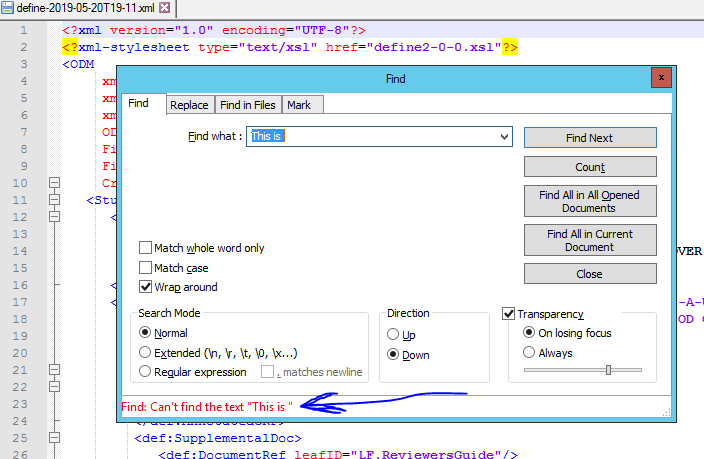Click Find All in Current Document
704x459 pixels.
click(x=590, y=240)
